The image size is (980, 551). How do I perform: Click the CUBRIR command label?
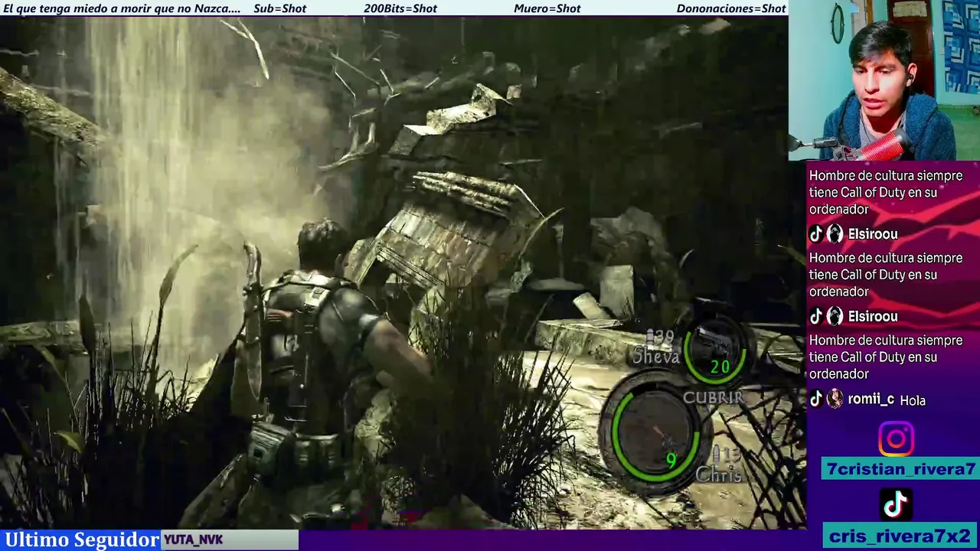[x=713, y=397]
